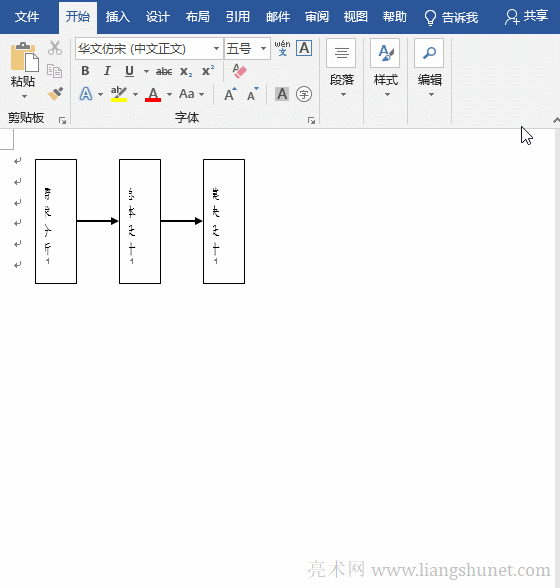Click the 告诉我 tell me search
The image size is (560, 588).
452,17
